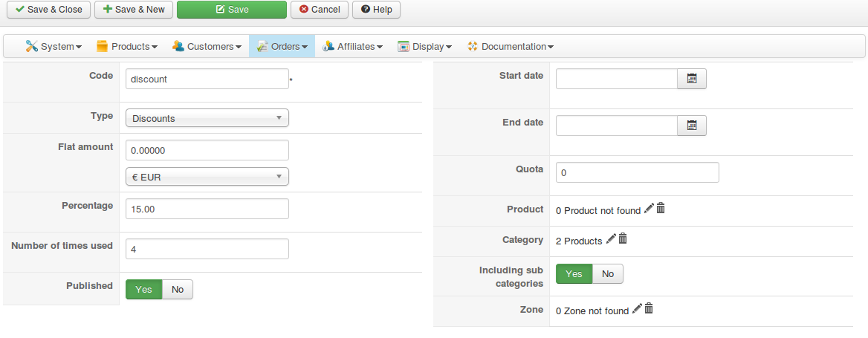868x338 pixels.
Task: Set Published to No
Action: click(178, 289)
